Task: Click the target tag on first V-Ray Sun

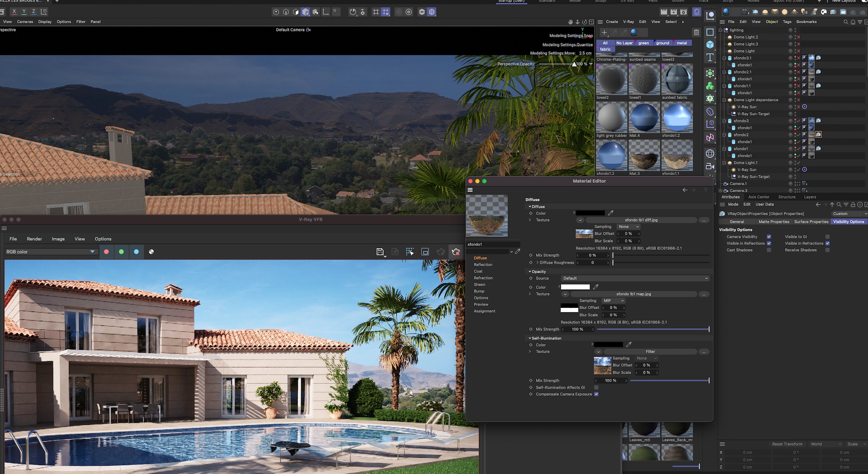Action: (805, 107)
